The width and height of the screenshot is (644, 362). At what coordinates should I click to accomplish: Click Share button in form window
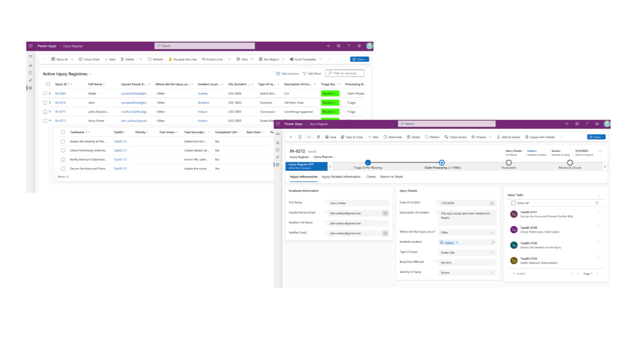[596, 137]
